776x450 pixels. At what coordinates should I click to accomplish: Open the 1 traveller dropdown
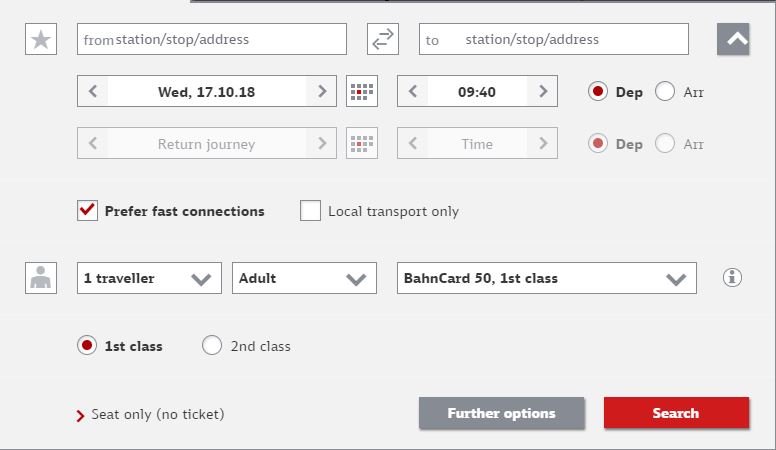point(149,278)
